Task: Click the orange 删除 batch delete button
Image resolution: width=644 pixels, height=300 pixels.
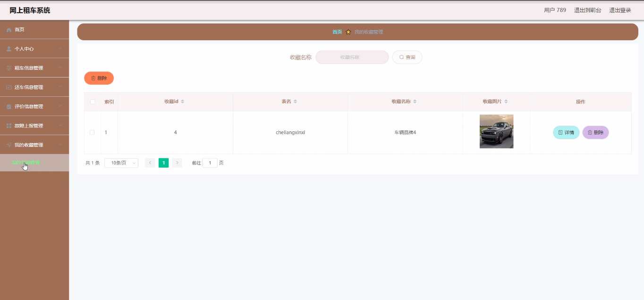Action: pyautogui.click(x=99, y=78)
